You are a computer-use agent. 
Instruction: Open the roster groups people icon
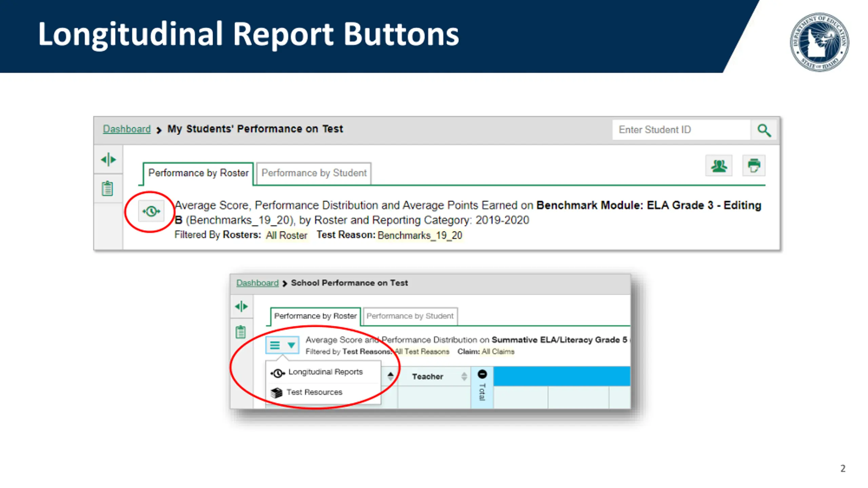[x=719, y=166]
